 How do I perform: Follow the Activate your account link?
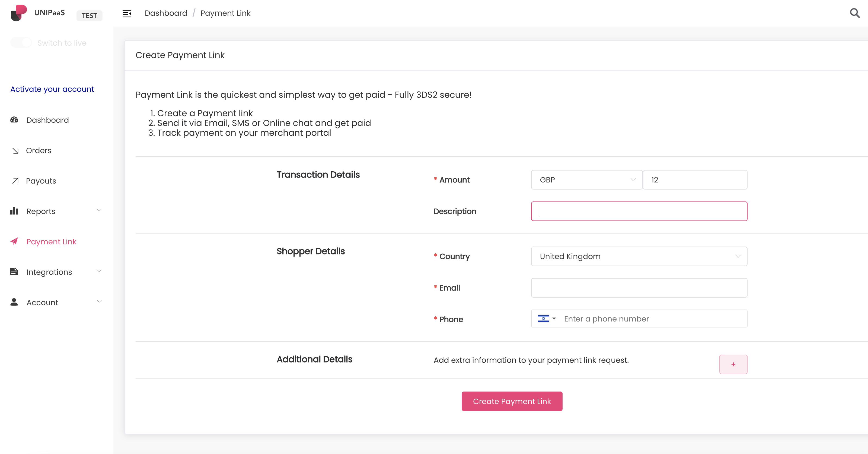[52, 89]
